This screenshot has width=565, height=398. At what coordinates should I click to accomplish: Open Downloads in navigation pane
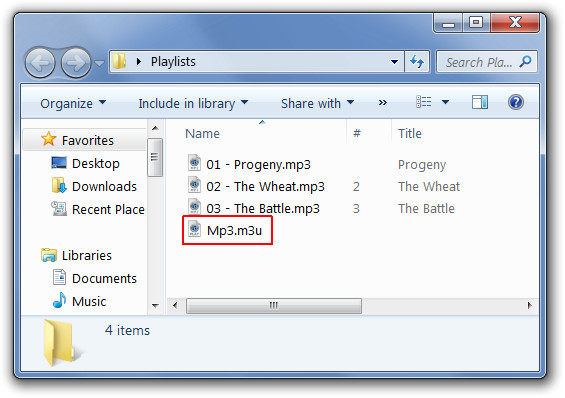click(104, 187)
